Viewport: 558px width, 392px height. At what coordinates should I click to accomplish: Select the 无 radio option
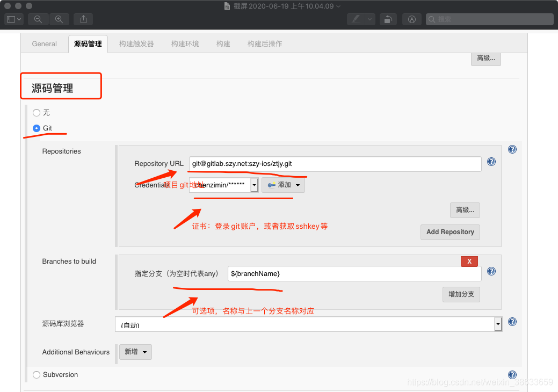click(37, 113)
